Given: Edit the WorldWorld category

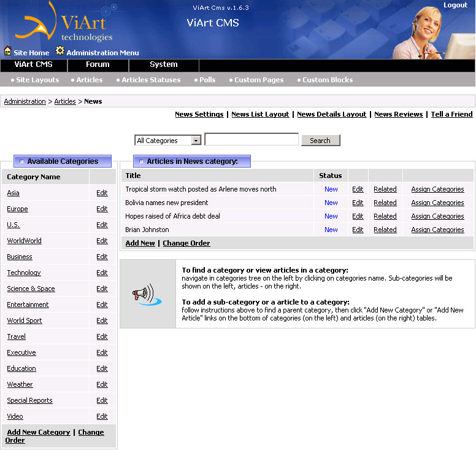Looking at the screenshot, I should pyautogui.click(x=102, y=241).
